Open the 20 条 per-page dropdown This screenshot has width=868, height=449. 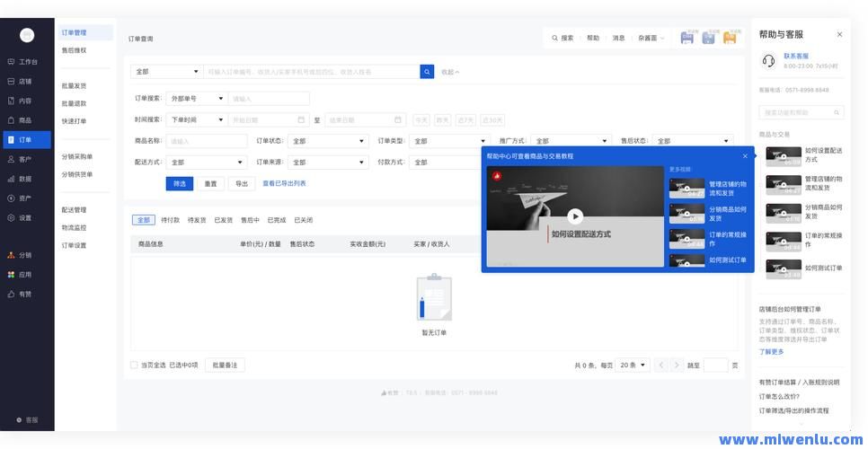click(633, 365)
